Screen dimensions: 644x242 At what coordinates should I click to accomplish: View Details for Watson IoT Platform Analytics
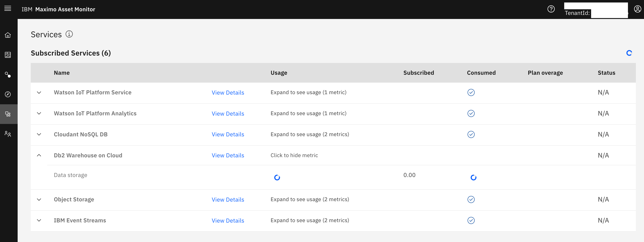pyautogui.click(x=228, y=114)
